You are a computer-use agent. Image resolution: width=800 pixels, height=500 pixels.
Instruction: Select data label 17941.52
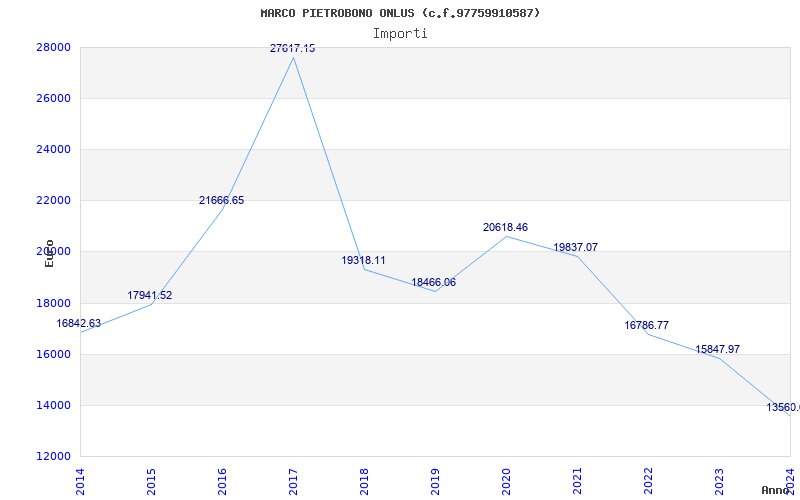[149, 295]
